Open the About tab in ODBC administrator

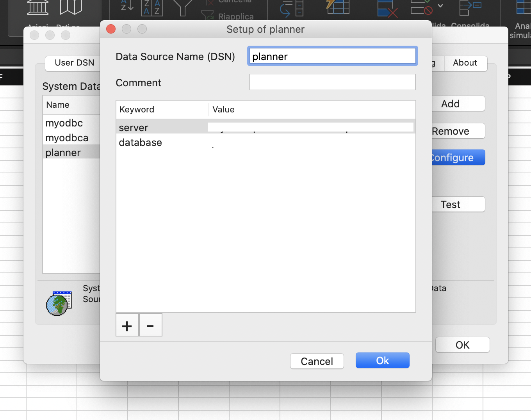pos(465,63)
